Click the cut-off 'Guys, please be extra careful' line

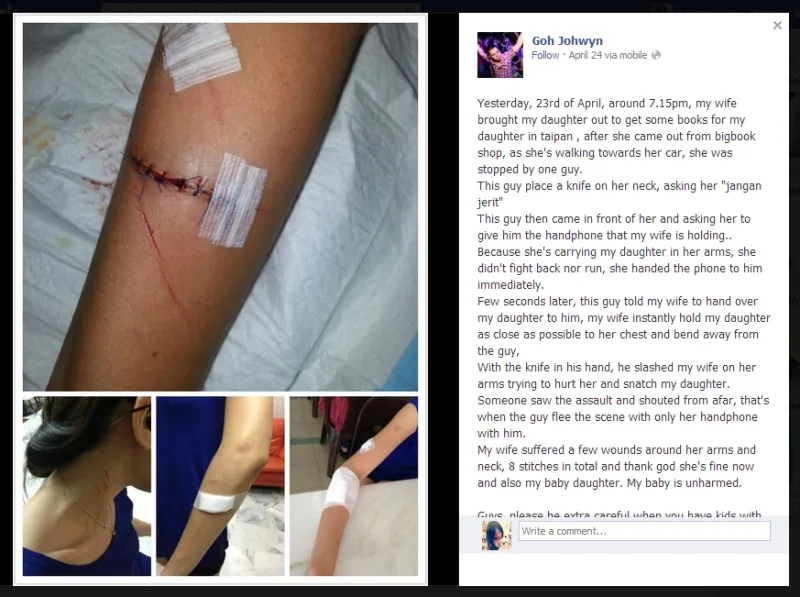click(619, 514)
